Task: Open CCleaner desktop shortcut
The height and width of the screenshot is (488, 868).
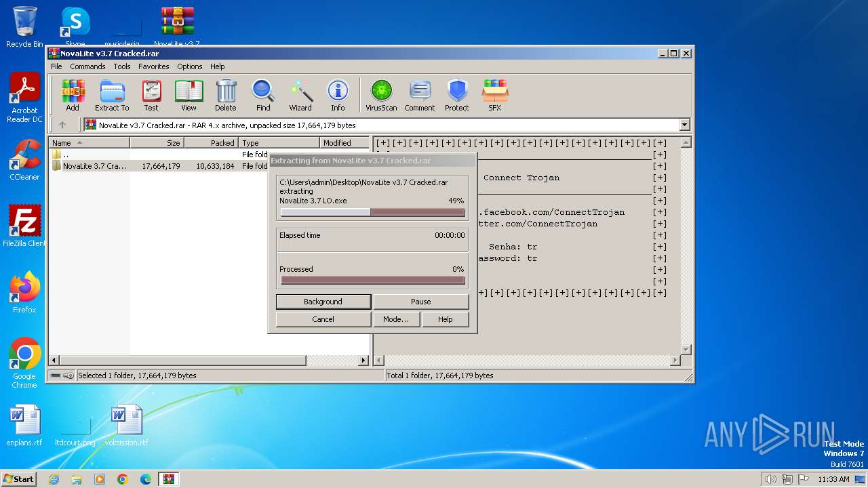Action: (24, 160)
